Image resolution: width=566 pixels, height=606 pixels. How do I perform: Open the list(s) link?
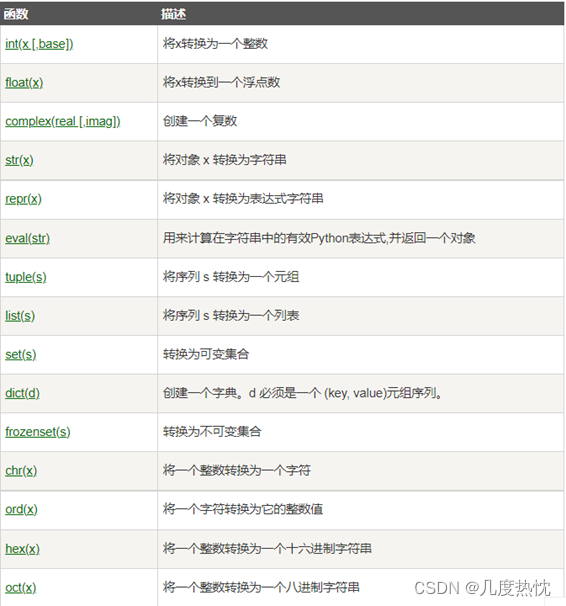pos(20,316)
